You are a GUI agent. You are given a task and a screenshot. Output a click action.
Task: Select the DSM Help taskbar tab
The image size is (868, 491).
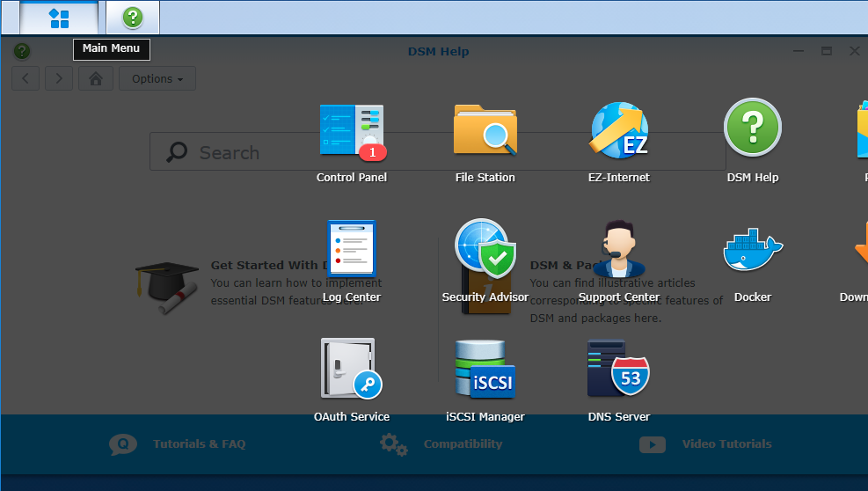133,18
